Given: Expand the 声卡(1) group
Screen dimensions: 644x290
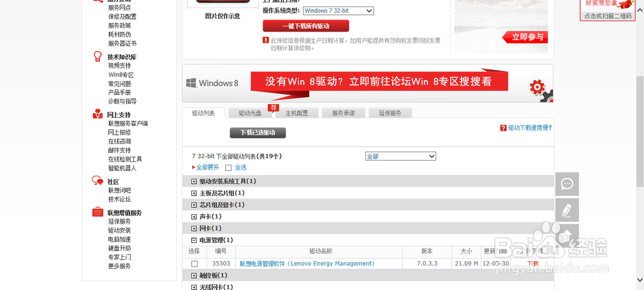Looking at the screenshot, I should 194,217.
